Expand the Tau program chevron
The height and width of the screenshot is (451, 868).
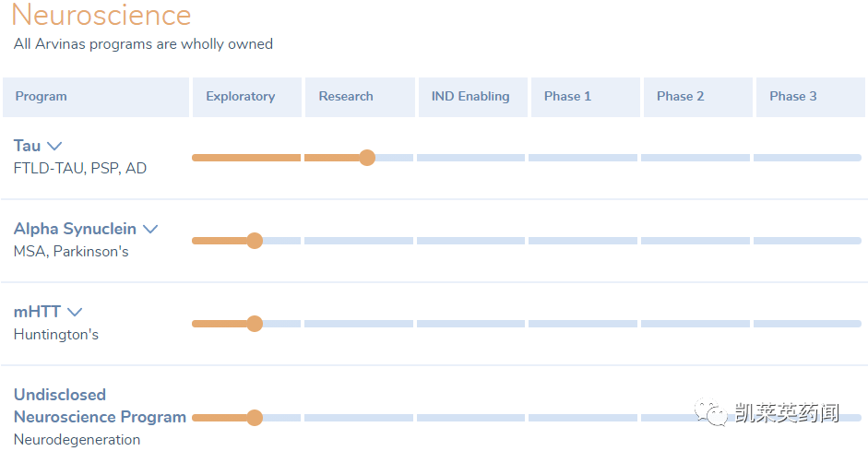tap(54, 146)
